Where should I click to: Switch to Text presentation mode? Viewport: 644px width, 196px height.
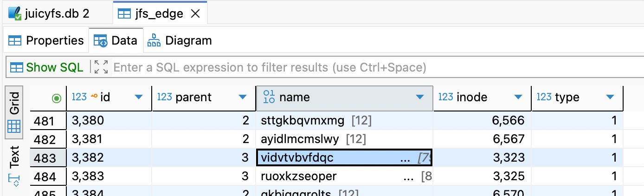click(14, 157)
